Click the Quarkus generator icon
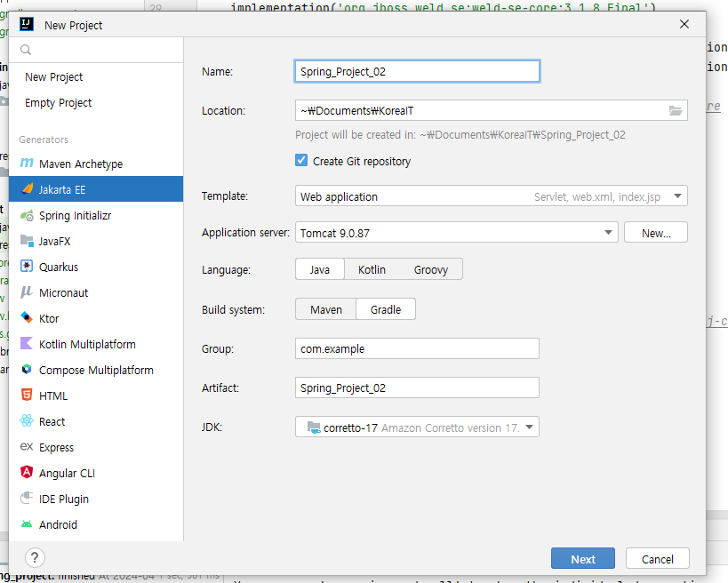Image resolution: width=728 pixels, height=583 pixels. pos(27,267)
